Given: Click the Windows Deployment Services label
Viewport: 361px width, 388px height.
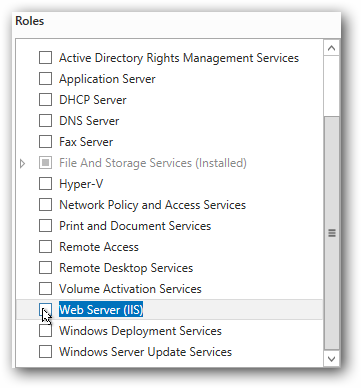Looking at the screenshot, I should point(140,331).
